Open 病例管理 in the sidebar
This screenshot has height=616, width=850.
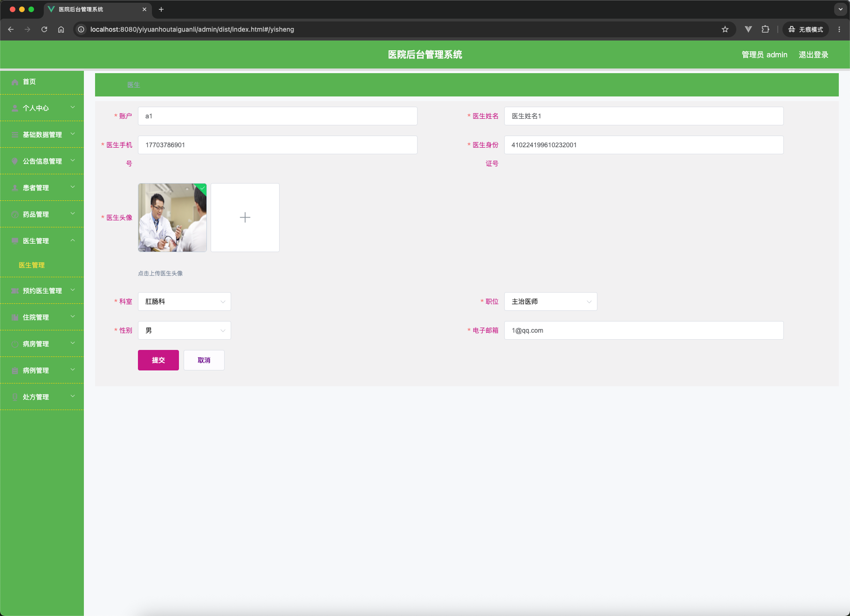click(x=42, y=371)
